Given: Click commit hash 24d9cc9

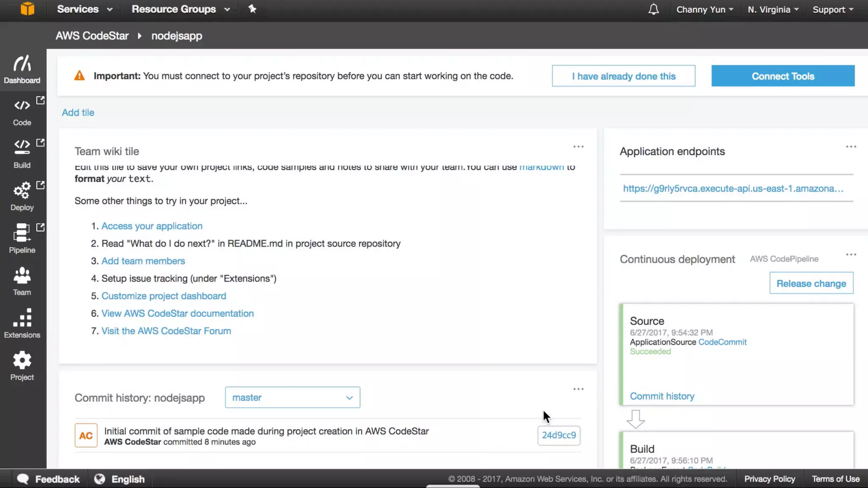Looking at the screenshot, I should [x=559, y=435].
